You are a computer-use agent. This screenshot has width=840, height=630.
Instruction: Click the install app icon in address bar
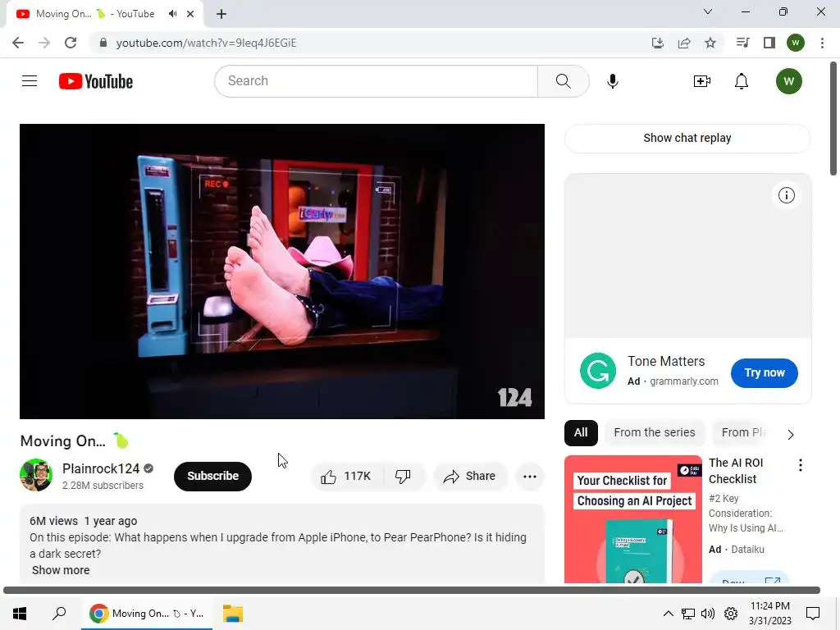tap(658, 43)
